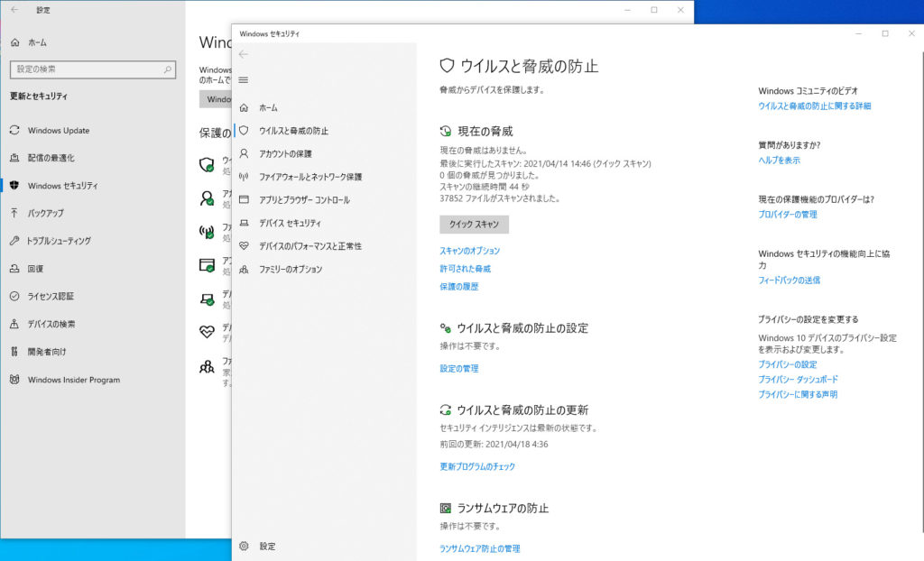
Task: Click the 保護の履歴 link
Action: tap(458, 287)
